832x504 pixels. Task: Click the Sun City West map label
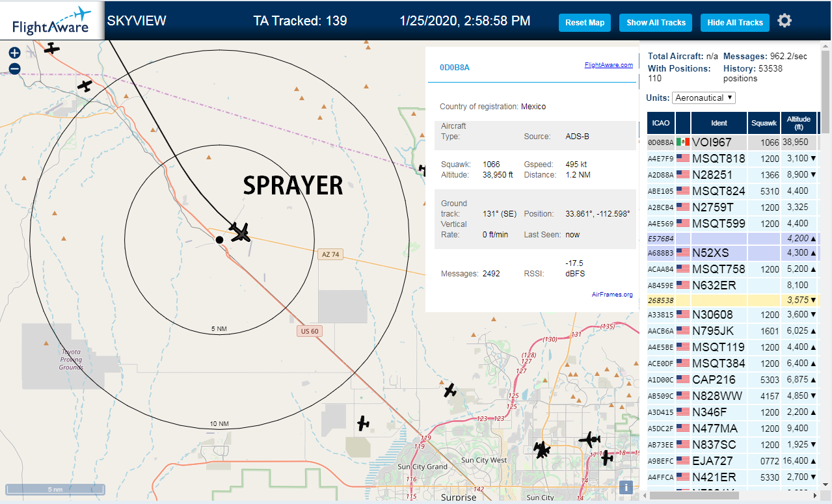[x=483, y=460]
